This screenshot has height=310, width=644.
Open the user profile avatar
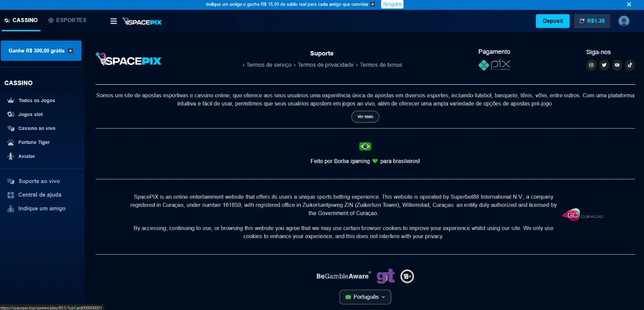tap(624, 21)
